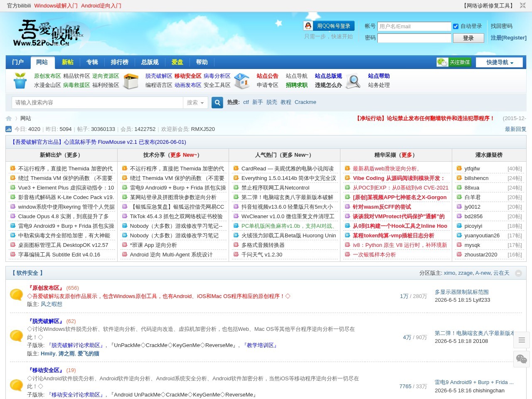The image size is (532, 399).
Task: Open the 专辑 nav tab
Action: [92, 62]
